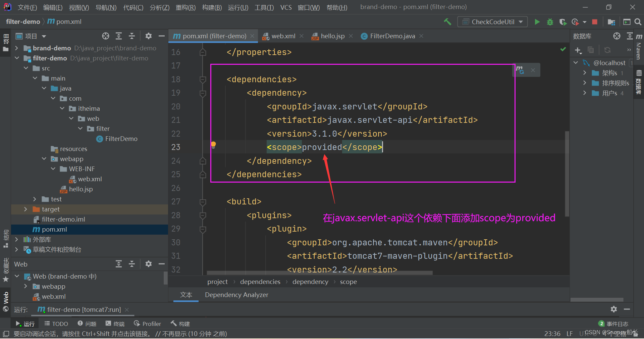The width and height of the screenshot is (644, 339).
Task: Click the database panel crosshair icon
Action: point(617,36)
